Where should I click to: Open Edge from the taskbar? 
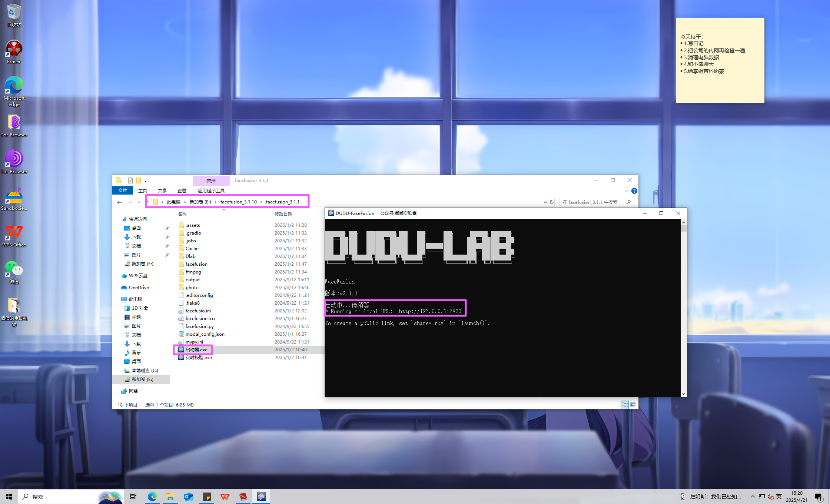(152, 497)
